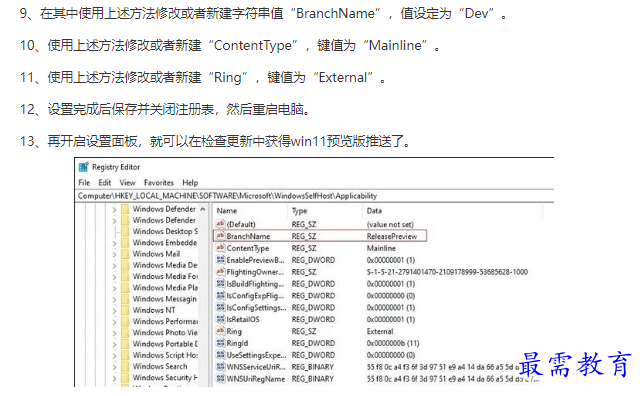Select the Windows Portable D folder icon
This screenshot has height=396, width=640.
[x=125, y=344]
